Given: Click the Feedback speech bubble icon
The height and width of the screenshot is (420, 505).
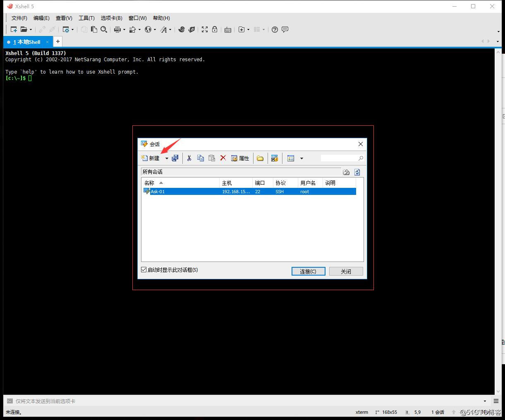Looking at the screenshot, I should pos(285,29).
